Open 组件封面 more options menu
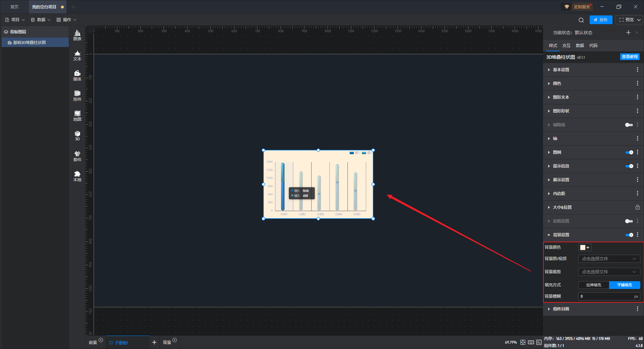Image resolution: width=644 pixels, height=349 pixels. click(637, 309)
